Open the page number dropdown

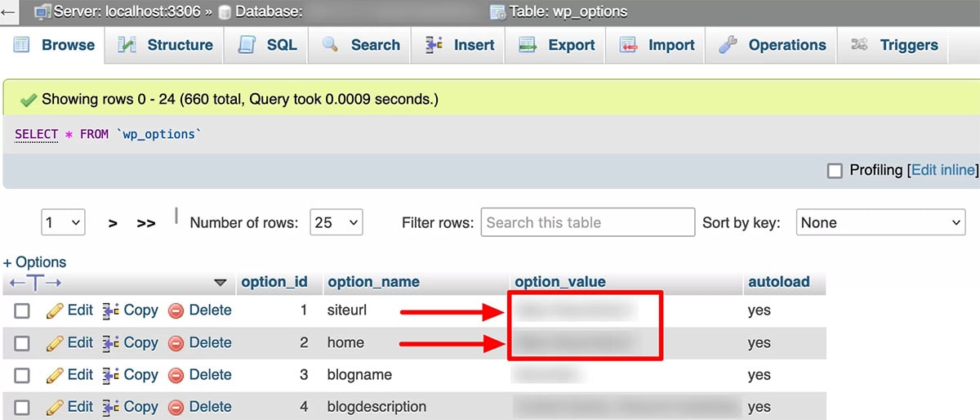(63, 222)
